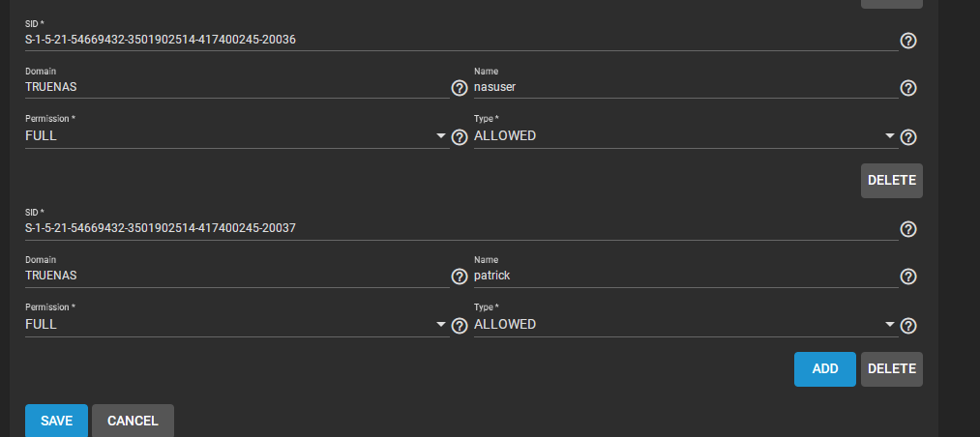
Task: Expand Type dropdown for nasuser entry
Action: 686,136
